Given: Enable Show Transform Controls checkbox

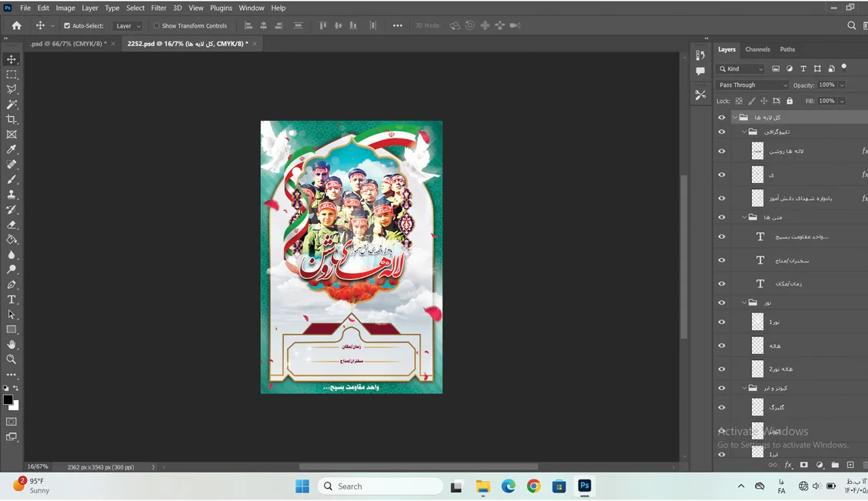Looking at the screenshot, I should pos(157,25).
